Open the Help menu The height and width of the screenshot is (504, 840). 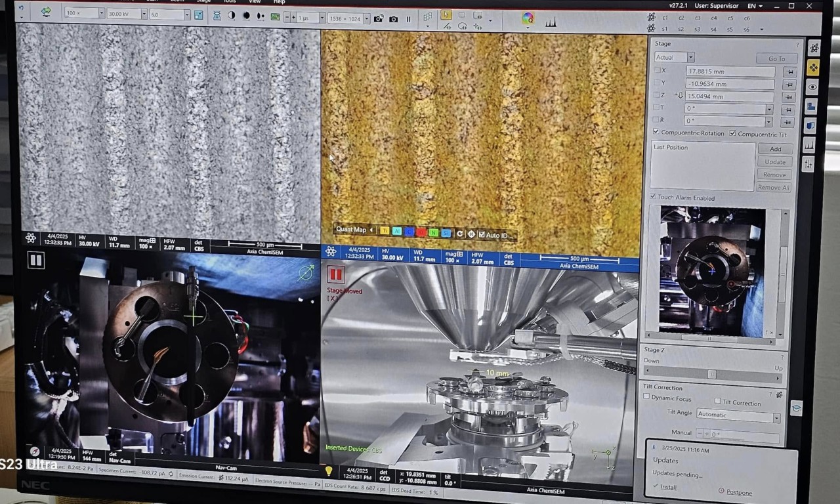point(279,2)
